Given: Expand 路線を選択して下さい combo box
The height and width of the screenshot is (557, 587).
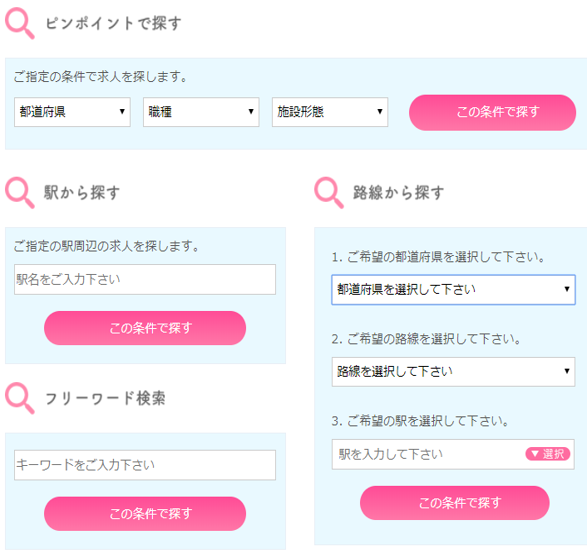Looking at the screenshot, I should point(453,372).
